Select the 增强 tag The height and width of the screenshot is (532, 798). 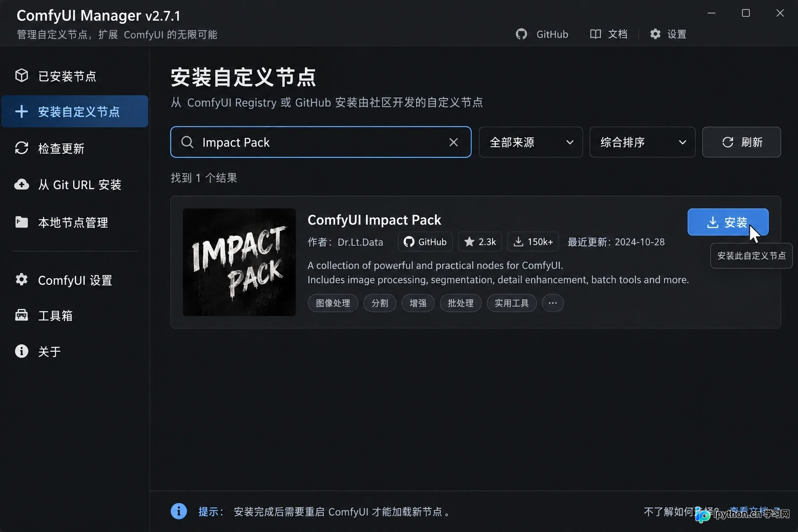coord(418,303)
